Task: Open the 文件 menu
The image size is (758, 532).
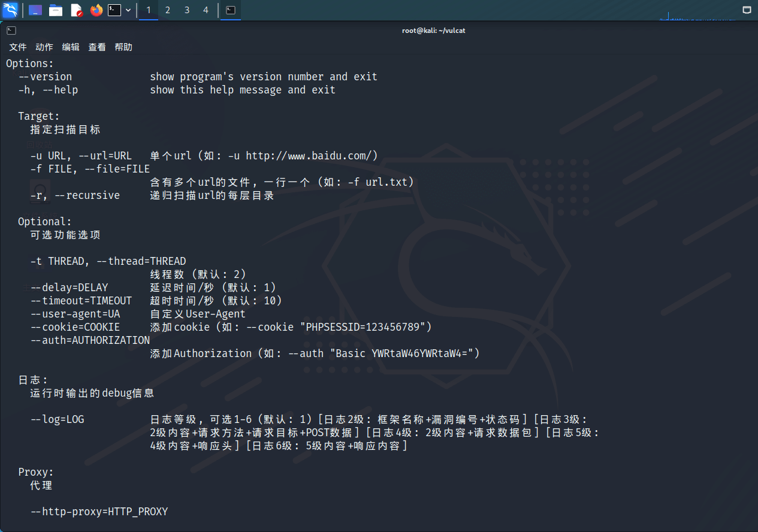Action: coord(18,47)
